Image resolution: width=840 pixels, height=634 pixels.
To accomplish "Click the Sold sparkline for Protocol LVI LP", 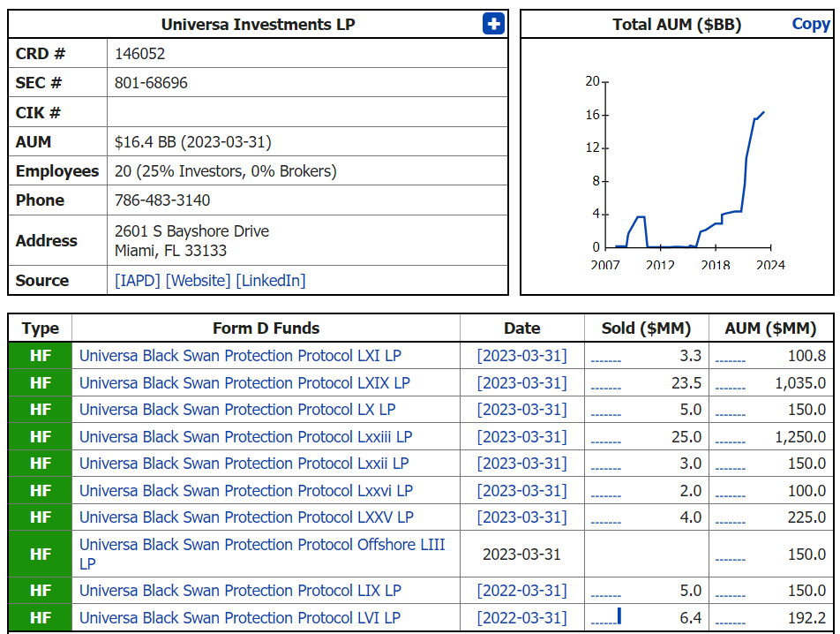I will 606,618.
